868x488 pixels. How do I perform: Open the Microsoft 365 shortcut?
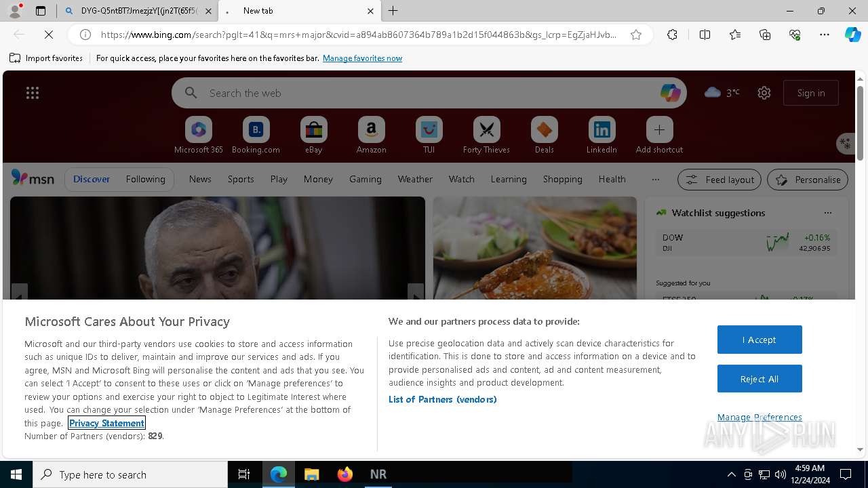pos(199,135)
